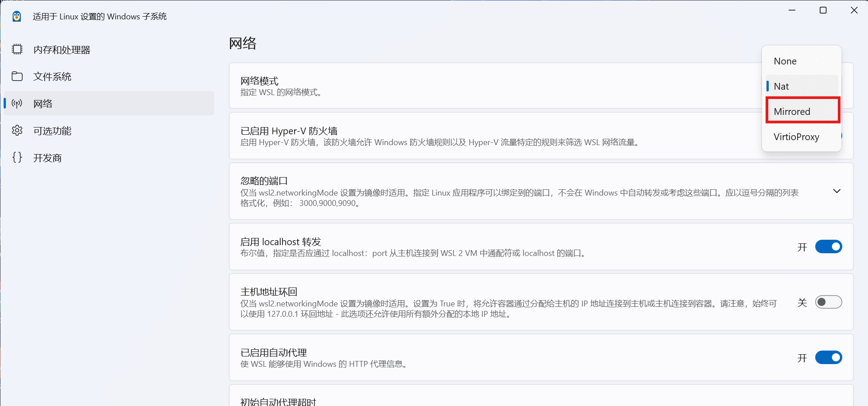
Task: Click the file system folder icon
Action: (x=17, y=77)
